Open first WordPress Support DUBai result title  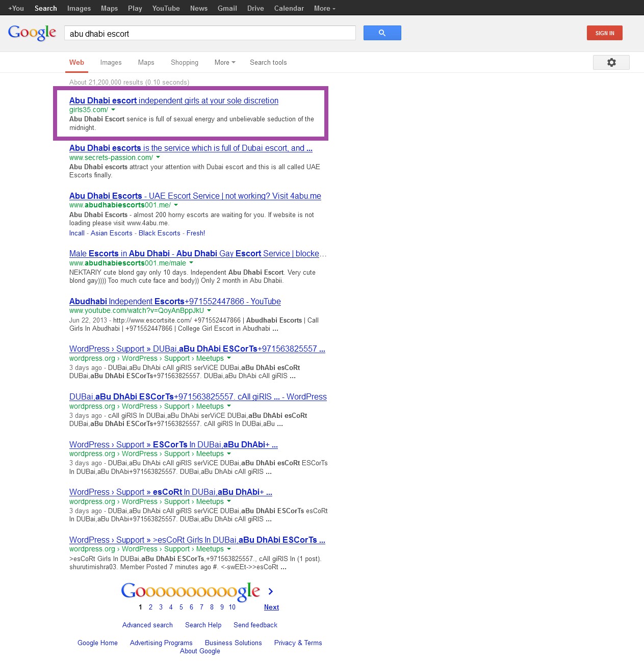coord(197,349)
